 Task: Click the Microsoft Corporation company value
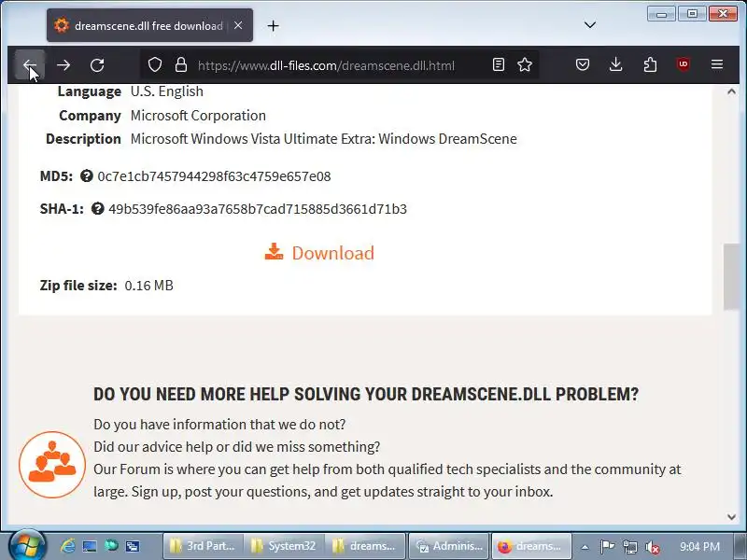point(198,116)
